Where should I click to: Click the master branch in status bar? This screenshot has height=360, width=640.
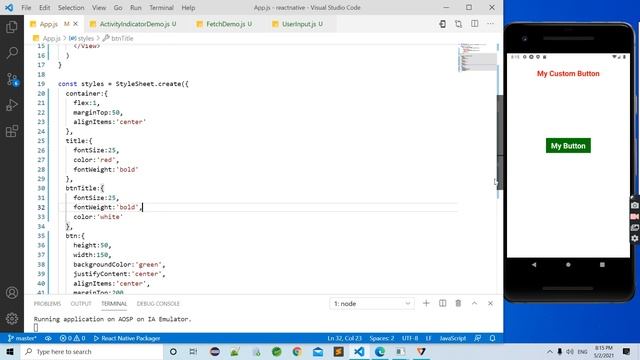click(22, 338)
